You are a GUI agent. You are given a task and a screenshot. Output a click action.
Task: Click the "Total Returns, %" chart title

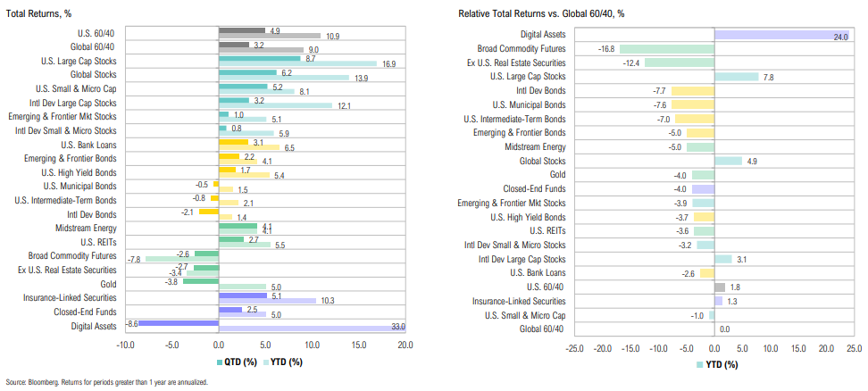(x=41, y=13)
